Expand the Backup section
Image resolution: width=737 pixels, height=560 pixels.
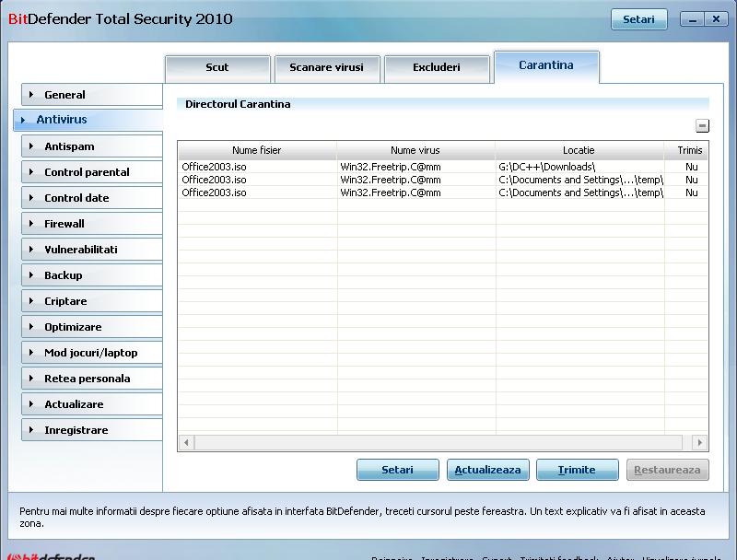[92, 275]
